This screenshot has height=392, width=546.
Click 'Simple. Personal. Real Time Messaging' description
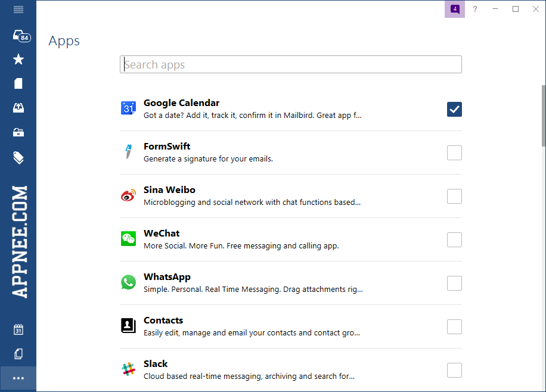253,290
